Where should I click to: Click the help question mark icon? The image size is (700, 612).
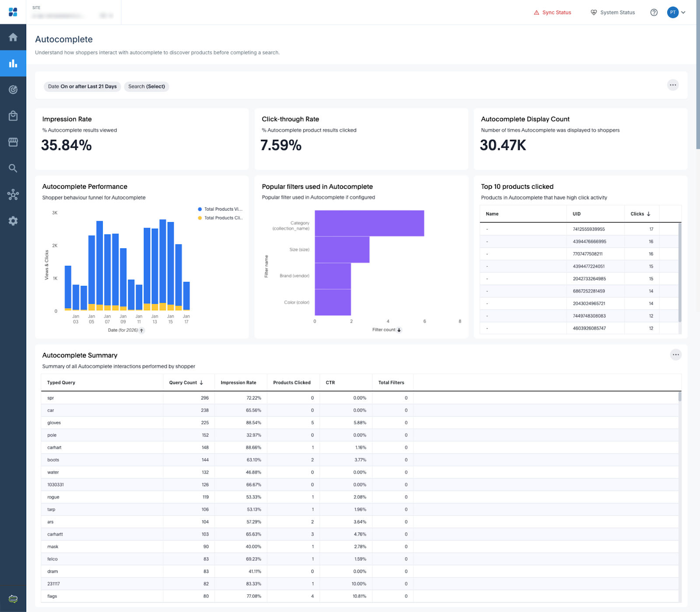(x=654, y=12)
